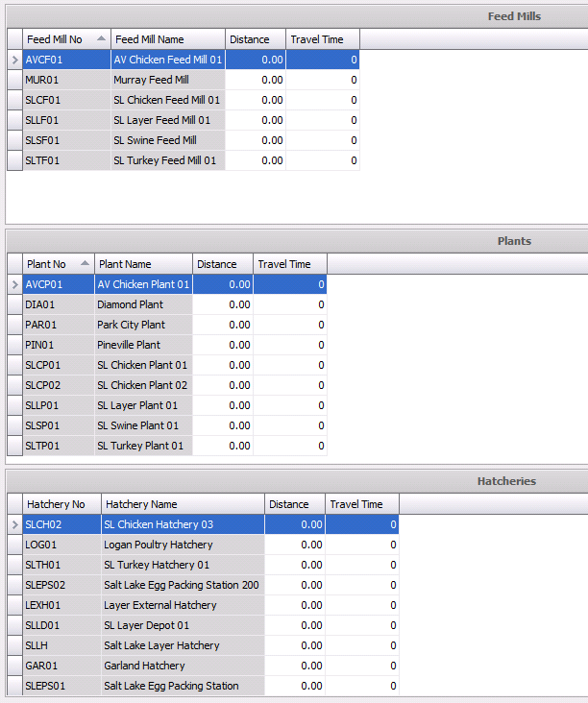Click row indicator arrow beside SLCH02
This screenshot has width=588, height=703.
[x=13, y=524]
